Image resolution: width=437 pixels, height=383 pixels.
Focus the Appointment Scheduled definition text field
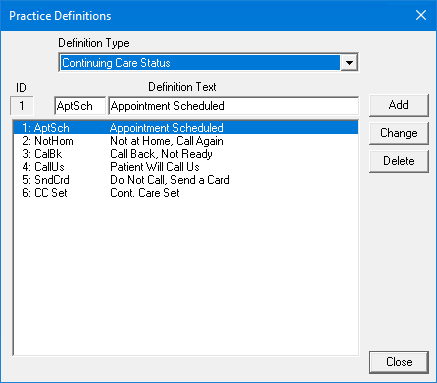pos(234,106)
